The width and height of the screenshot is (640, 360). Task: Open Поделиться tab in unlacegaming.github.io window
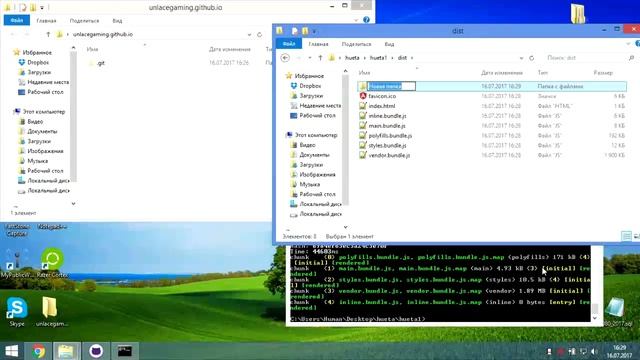(84, 21)
